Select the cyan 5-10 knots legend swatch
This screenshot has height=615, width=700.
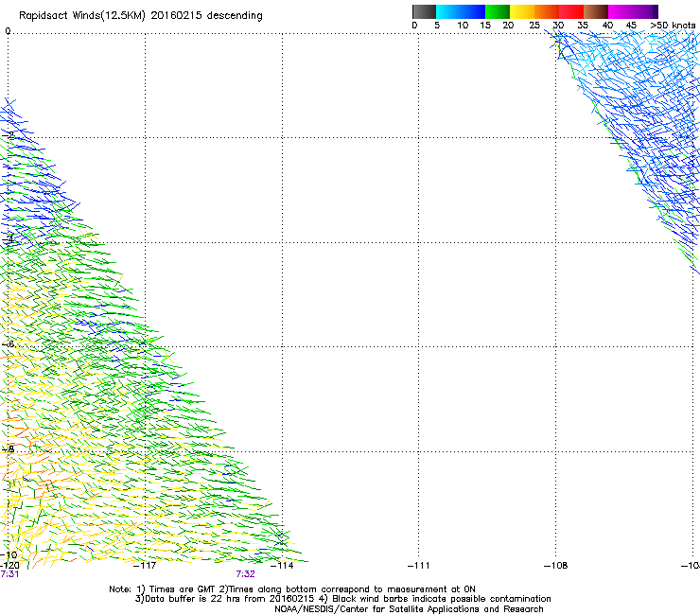coord(448,11)
